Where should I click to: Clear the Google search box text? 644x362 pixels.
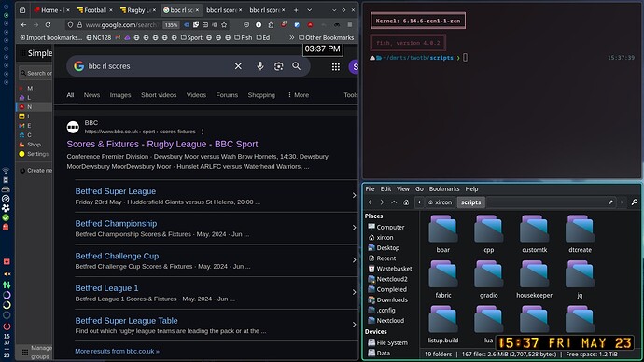tap(238, 66)
